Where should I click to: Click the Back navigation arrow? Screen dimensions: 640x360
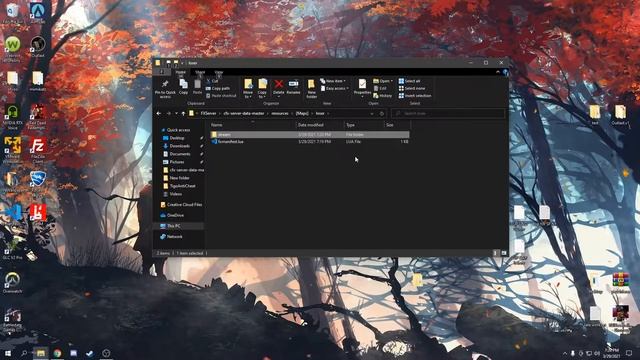pyautogui.click(x=159, y=113)
